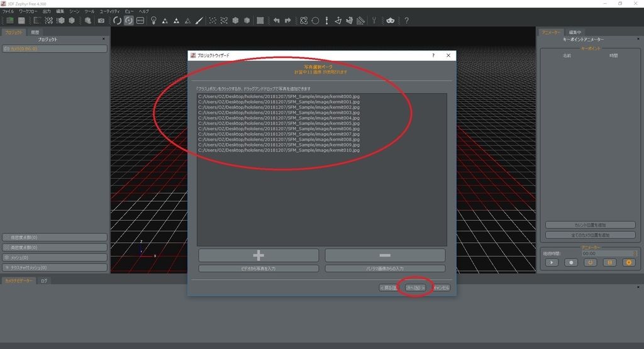The image size is (644, 349).
Task: Expand the テクスチャ付メッシュ(0) section
Action: (x=55, y=267)
